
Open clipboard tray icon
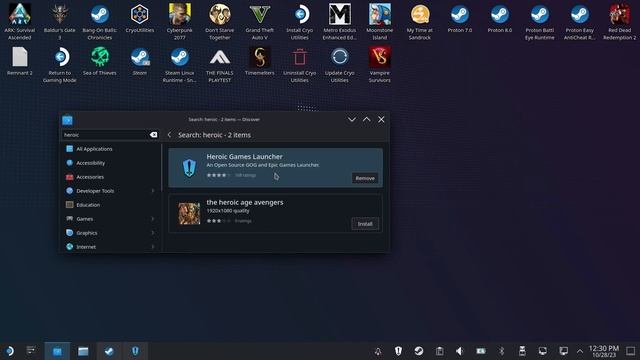(x=439, y=351)
